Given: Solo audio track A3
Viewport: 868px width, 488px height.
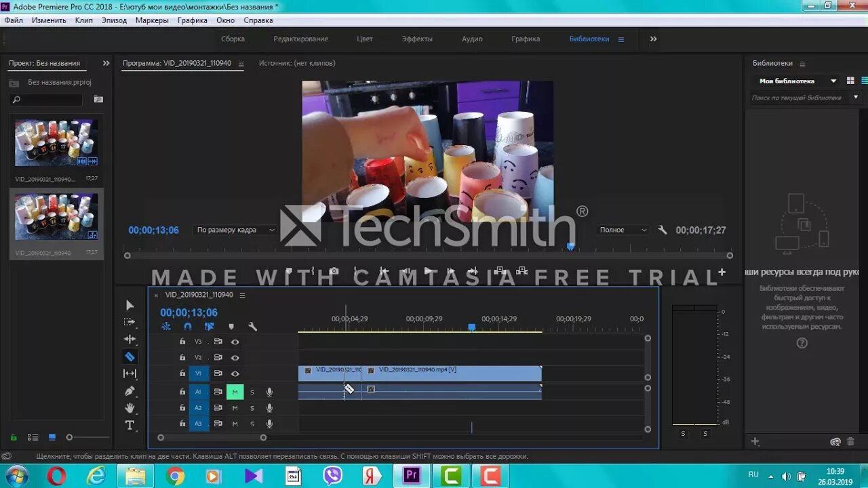Looking at the screenshot, I should pyautogui.click(x=252, y=424).
